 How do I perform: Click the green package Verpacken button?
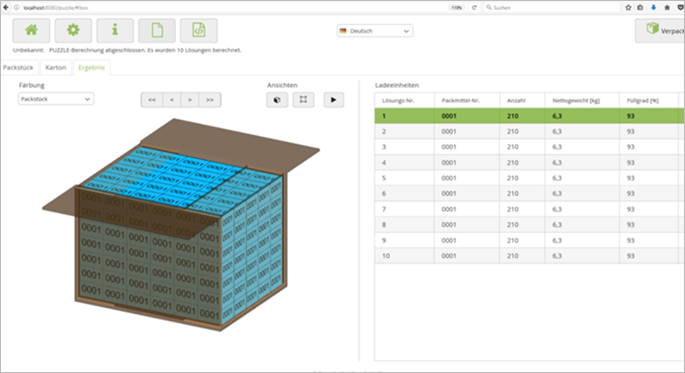661,30
